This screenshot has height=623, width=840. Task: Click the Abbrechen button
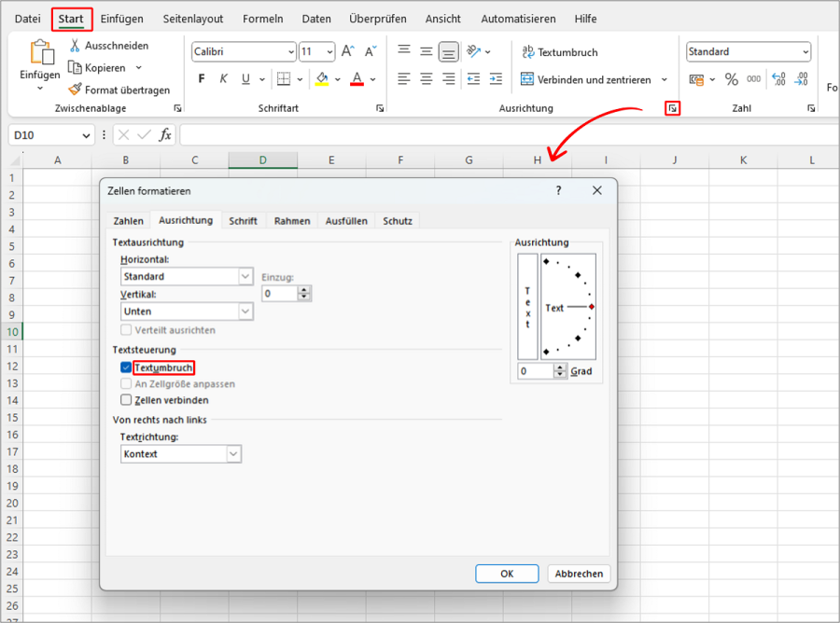point(579,574)
